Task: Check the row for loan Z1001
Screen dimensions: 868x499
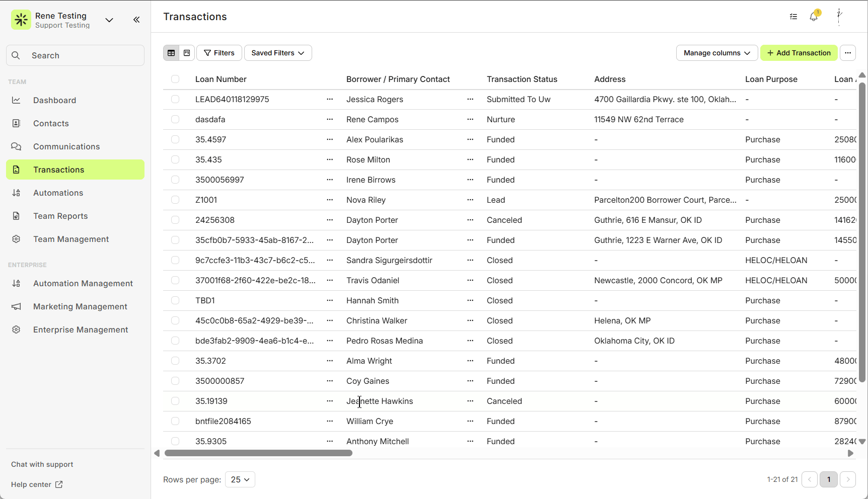Action: [x=175, y=200]
